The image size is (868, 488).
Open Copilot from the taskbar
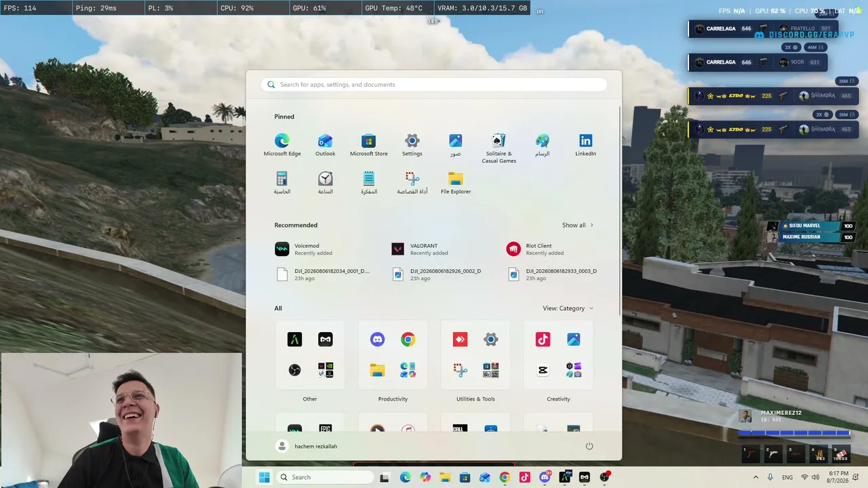coord(425,477)
